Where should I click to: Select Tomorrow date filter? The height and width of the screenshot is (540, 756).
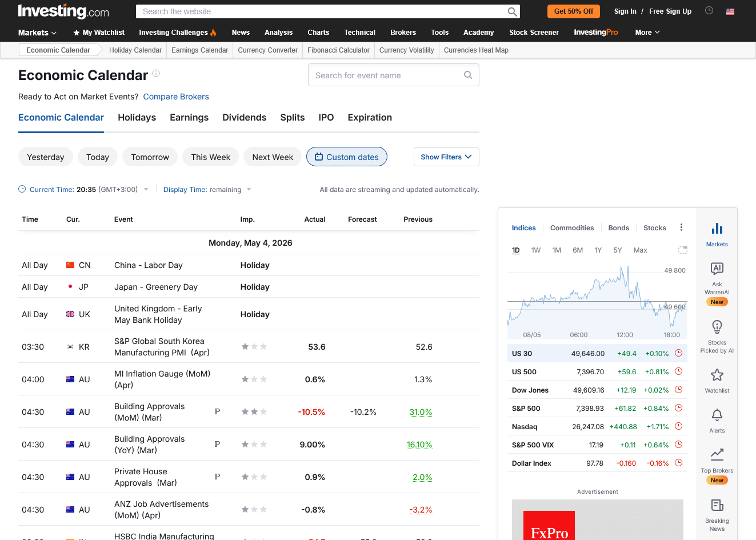point(150,157)
